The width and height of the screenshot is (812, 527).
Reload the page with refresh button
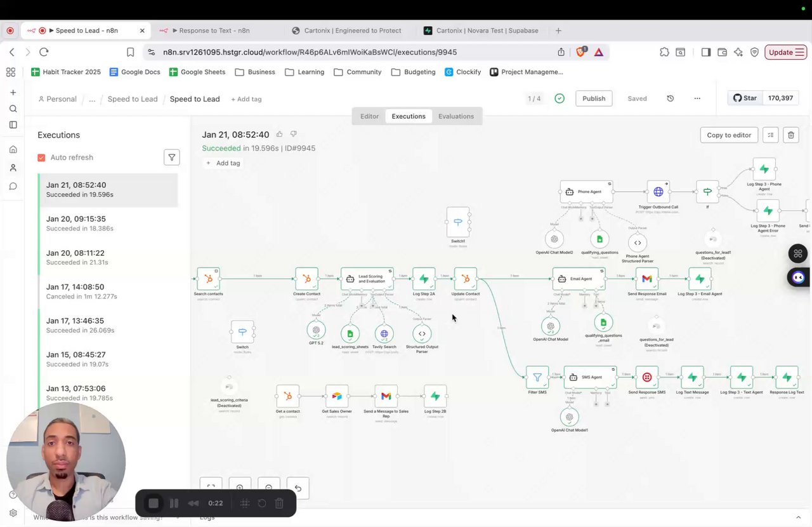pos(44,52)
